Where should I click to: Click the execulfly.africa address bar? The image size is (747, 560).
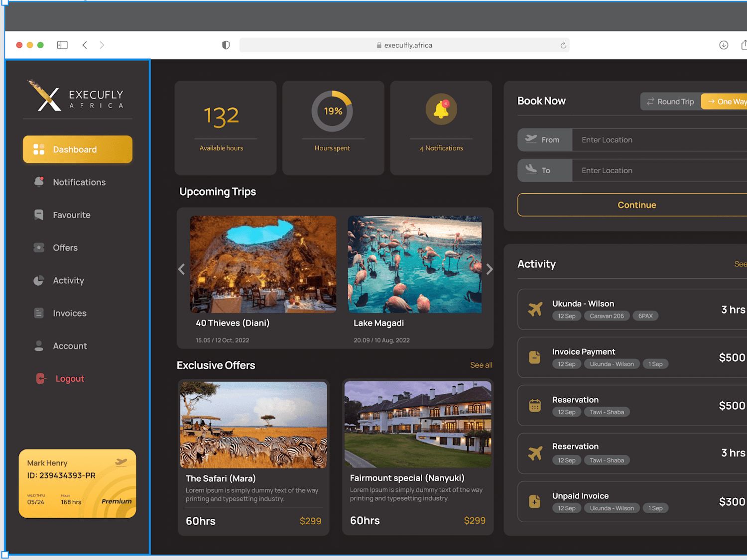[x=404, y=45]
